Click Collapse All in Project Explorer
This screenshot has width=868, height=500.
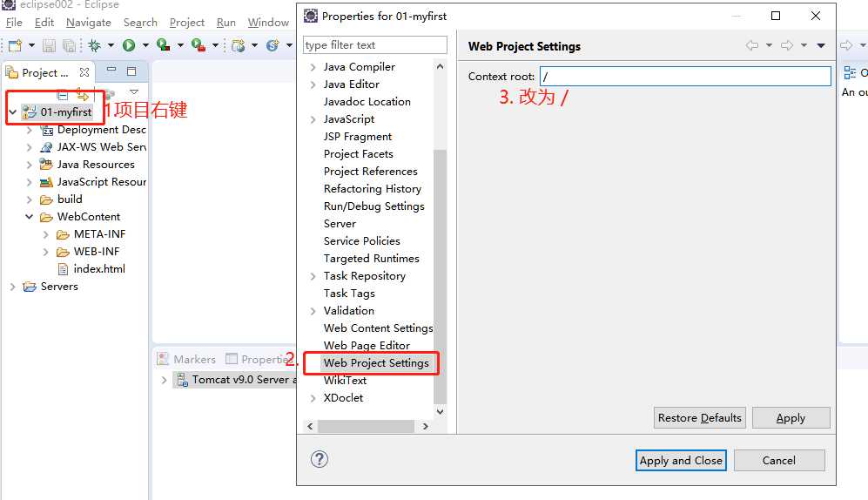point(63,95)
